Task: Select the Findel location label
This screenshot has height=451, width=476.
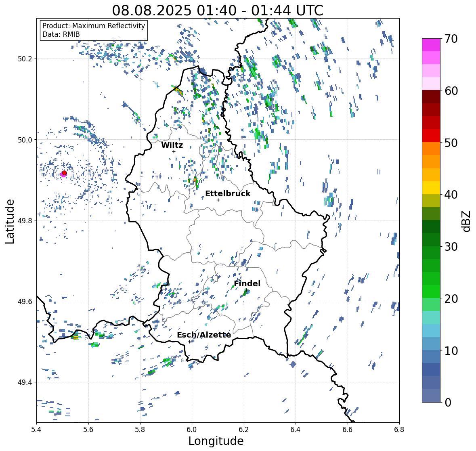Action: coord(247,283)
